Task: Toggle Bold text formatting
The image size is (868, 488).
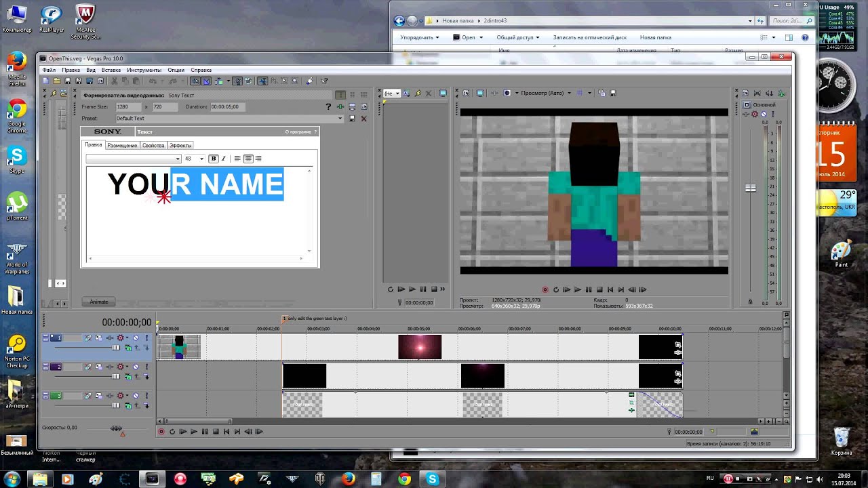Action: click(213, 159)
